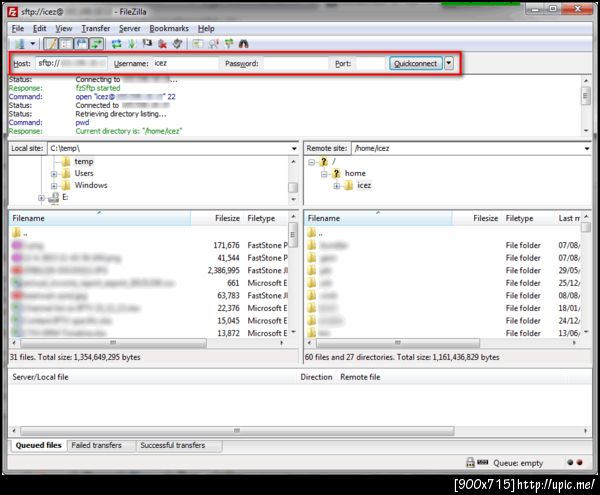Viewport: 600px width, 495px height.
Task: Toggle remote directory tree display
Action: pos(81,44)
